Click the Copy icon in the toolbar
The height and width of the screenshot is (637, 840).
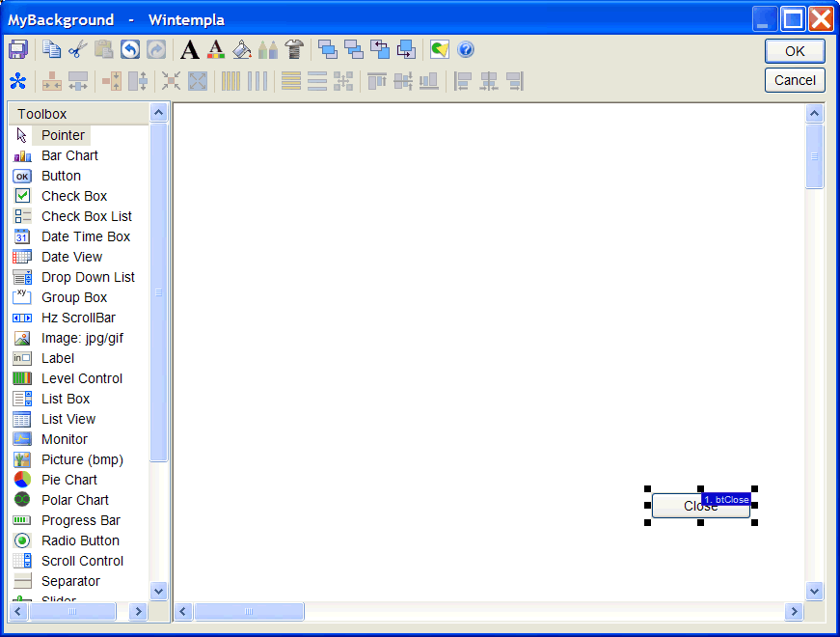tap(51, 49)
